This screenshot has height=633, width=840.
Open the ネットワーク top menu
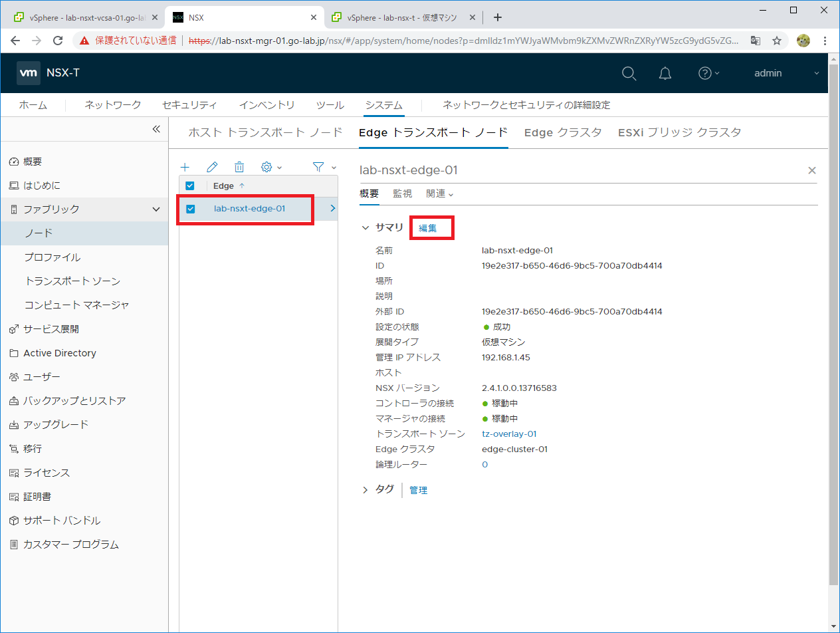113,105
